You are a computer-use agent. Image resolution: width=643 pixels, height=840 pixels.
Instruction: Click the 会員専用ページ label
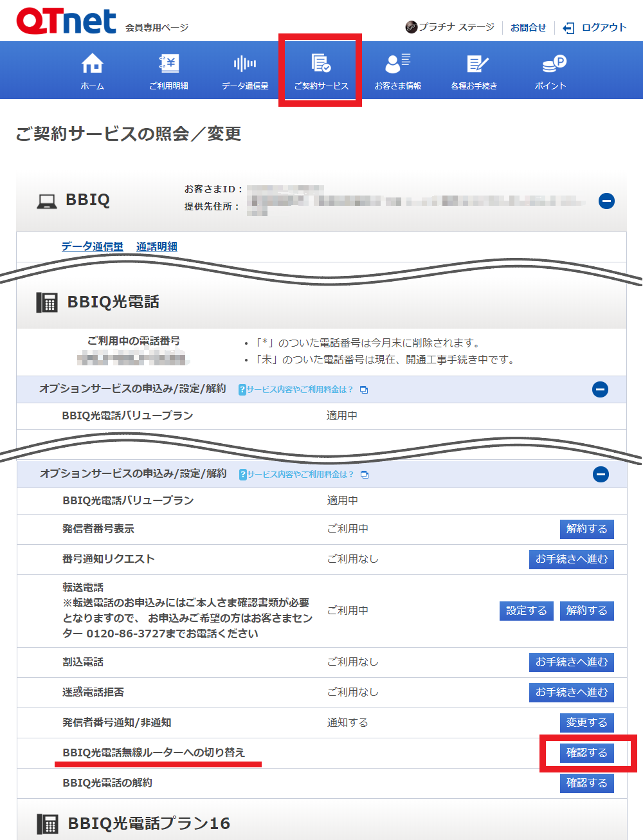pyautogui.click(x=157, y=28)
